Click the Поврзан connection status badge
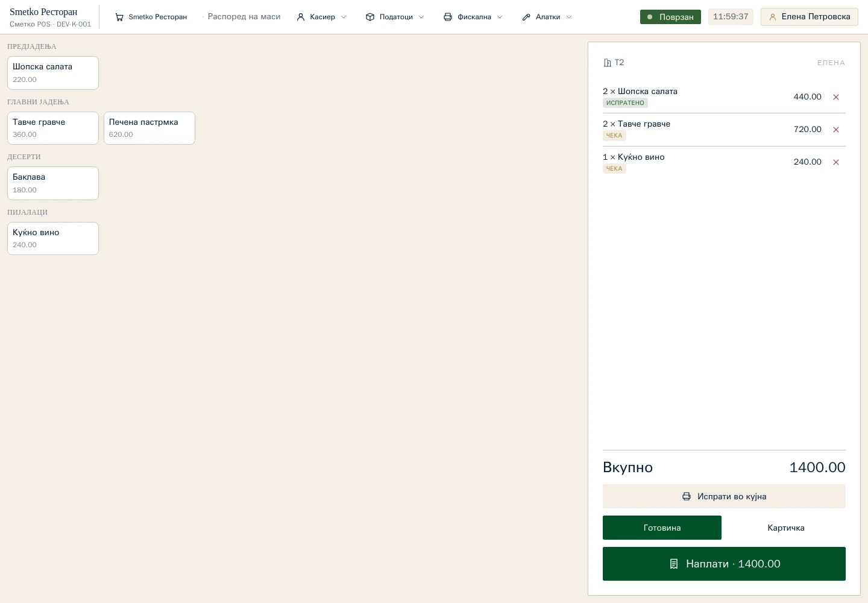Viewport: 868px width, 603px height. click(670, 17)
